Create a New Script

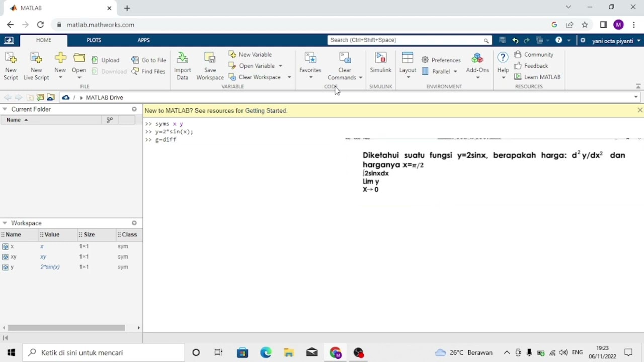tap(11, 66)
